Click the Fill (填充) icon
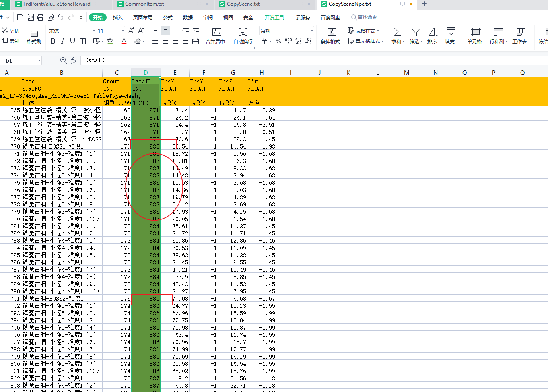 coord(451,32)
